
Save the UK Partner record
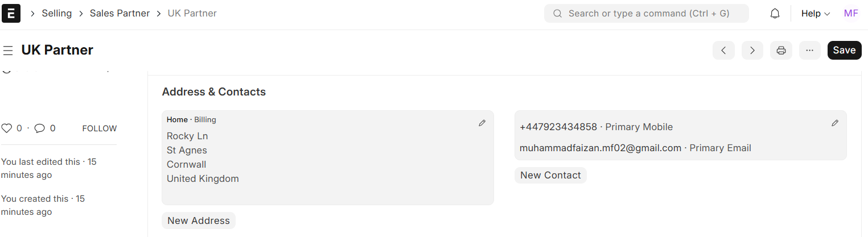[844, 50]
